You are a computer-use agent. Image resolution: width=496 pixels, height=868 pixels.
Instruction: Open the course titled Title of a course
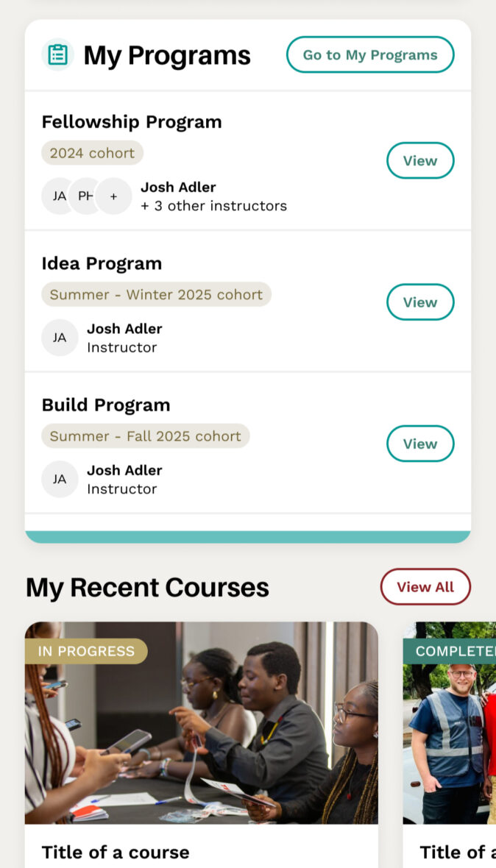click(116, 852)
